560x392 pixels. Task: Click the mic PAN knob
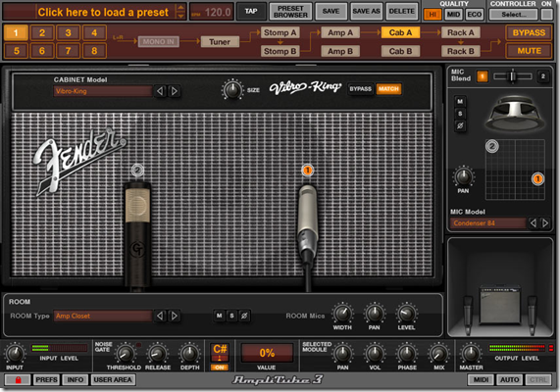point(463,176)
